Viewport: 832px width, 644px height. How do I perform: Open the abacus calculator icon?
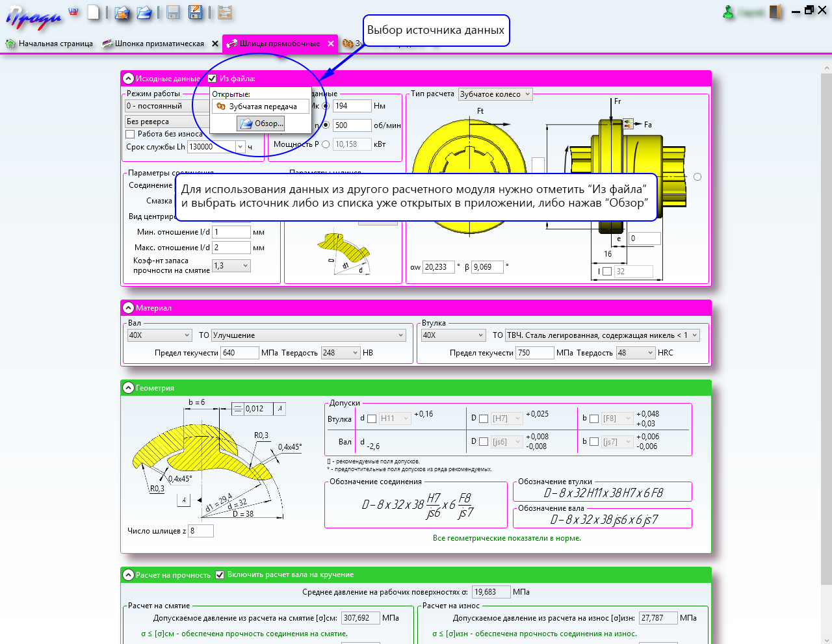225,12
